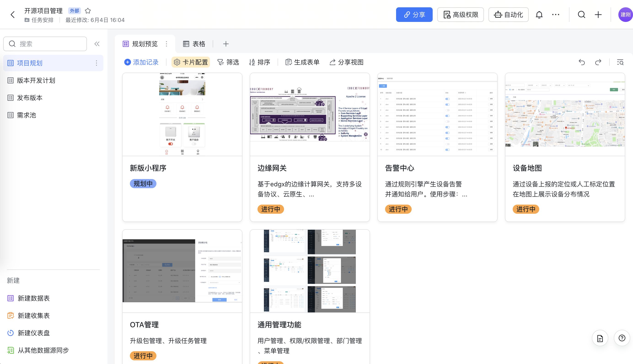This screenshot has width=633, height=364.
Task: Open the top bar more options ellipsis
Action: click(555, 15)
